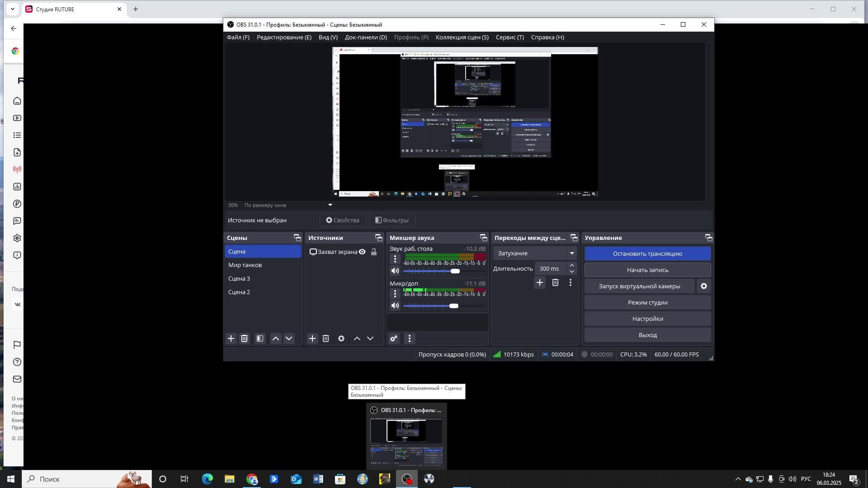Open scene filters icon in Scenes panel
This screenshot has height=488, width=868.
click(x=260, y=338)
